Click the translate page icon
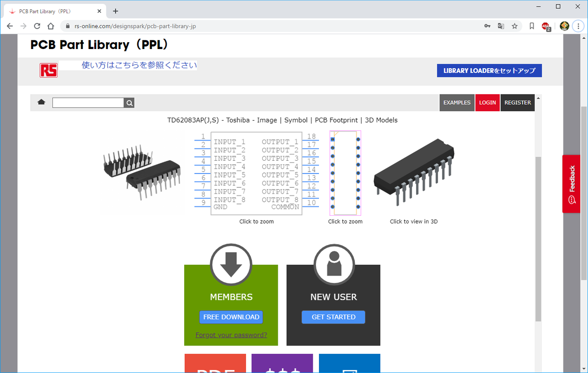This screenshot has width=588, height=373. 501,26
